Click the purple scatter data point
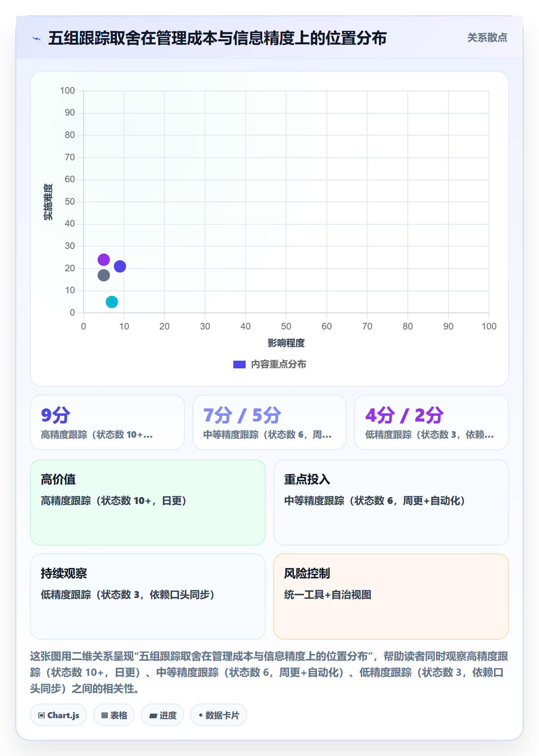Screen dimensions: 539x756 104,260
